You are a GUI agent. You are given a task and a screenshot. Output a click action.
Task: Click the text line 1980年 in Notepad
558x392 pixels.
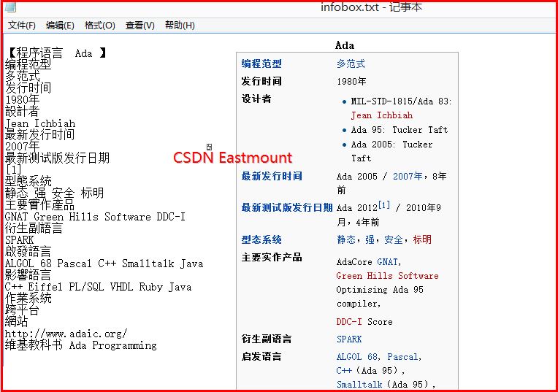point(22,100)
